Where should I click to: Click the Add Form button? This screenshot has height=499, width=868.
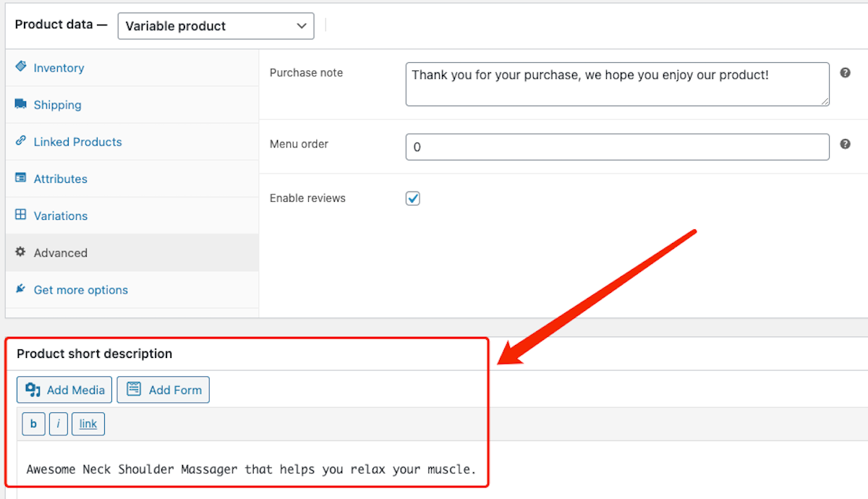163,390
